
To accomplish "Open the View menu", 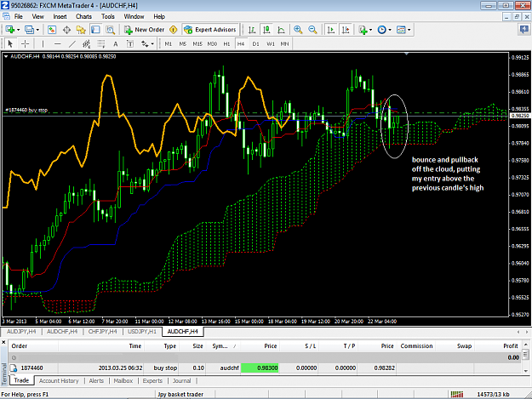I will tap(37, 16).
